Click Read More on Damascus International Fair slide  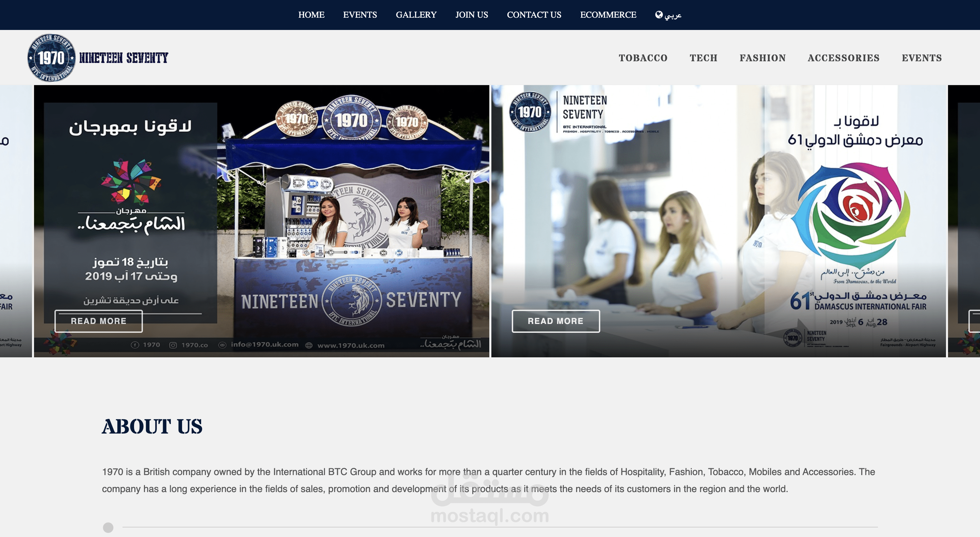pyautogui.click(x=555, y=321)
